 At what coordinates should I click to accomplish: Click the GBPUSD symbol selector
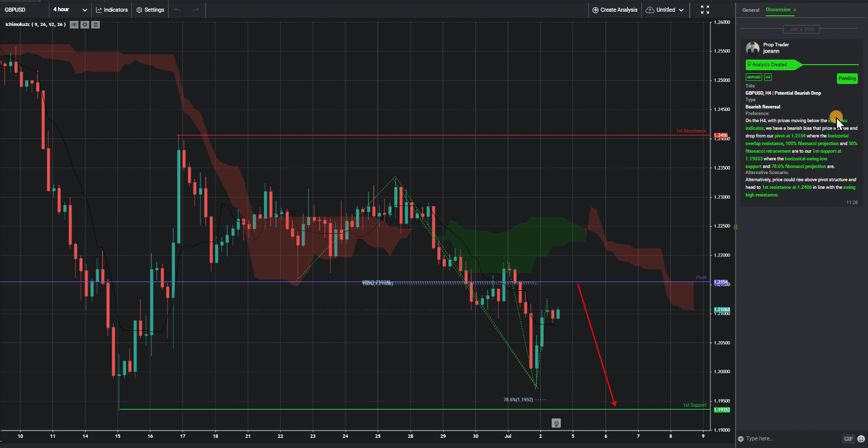(x=15, y=10)
